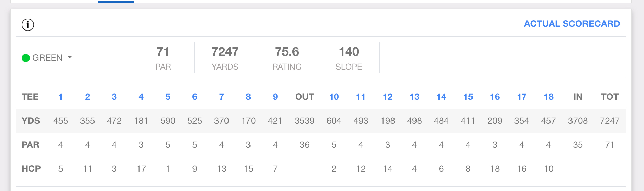Open hole 3 details

[114, 97]
